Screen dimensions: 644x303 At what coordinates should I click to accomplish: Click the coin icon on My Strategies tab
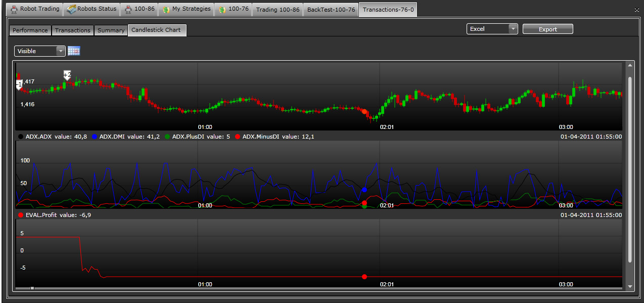166,9
